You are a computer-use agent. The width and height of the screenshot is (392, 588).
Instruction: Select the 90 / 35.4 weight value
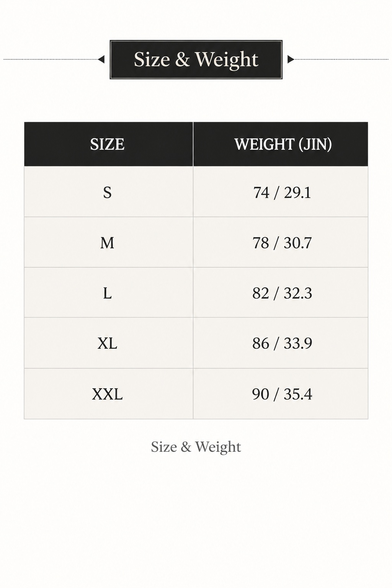tap(282, 394)
